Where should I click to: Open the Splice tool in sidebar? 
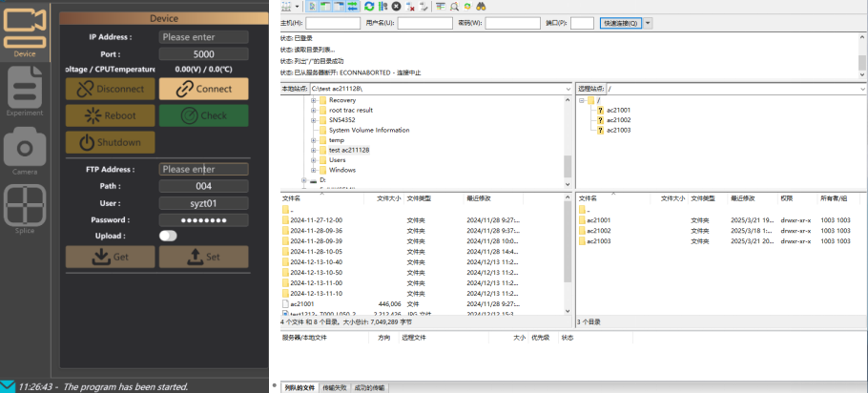(x=25, y=209)
